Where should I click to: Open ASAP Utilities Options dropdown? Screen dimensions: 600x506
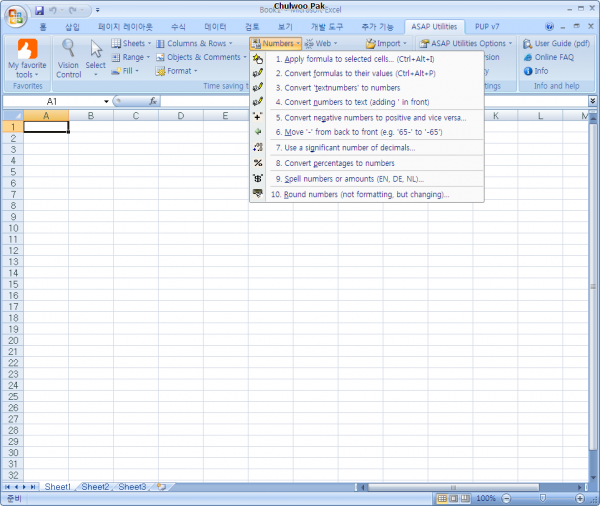465,43
